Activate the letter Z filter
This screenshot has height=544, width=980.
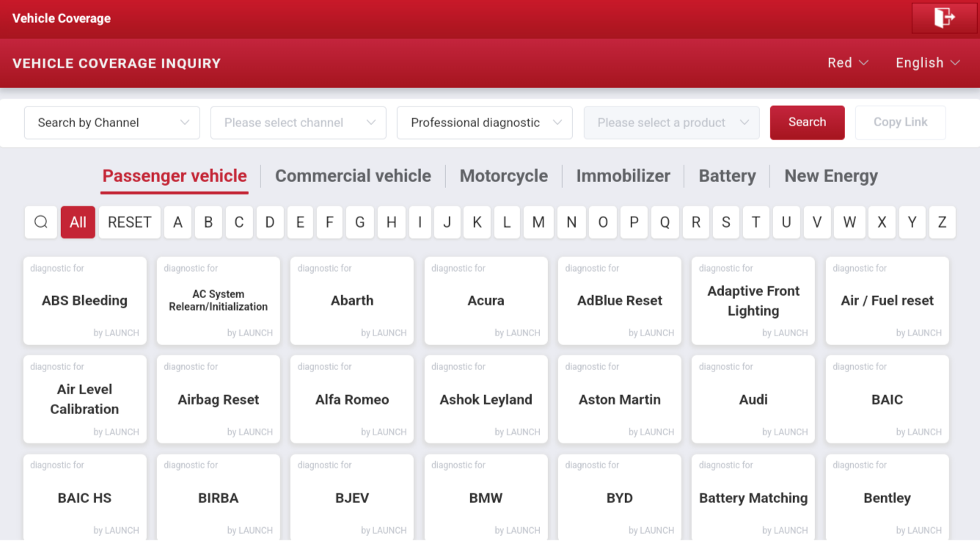[943, 222]
